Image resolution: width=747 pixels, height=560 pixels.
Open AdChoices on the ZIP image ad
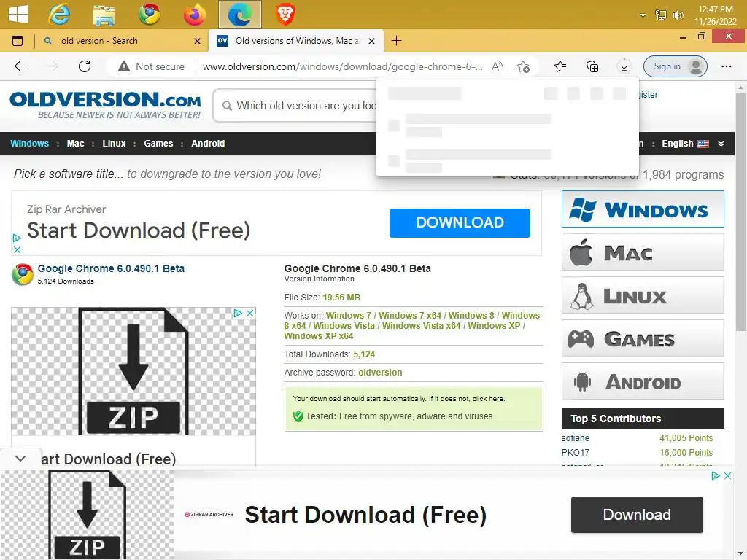point(238,314)
